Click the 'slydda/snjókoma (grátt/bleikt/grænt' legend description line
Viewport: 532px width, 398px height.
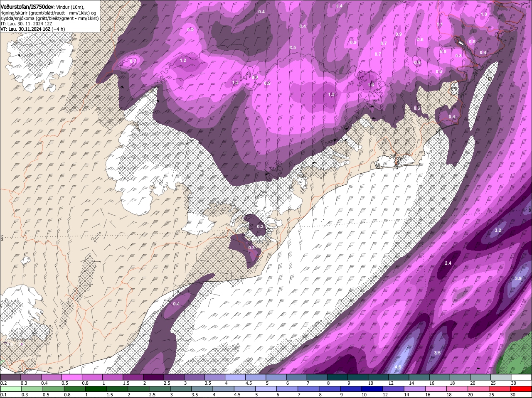49,18
